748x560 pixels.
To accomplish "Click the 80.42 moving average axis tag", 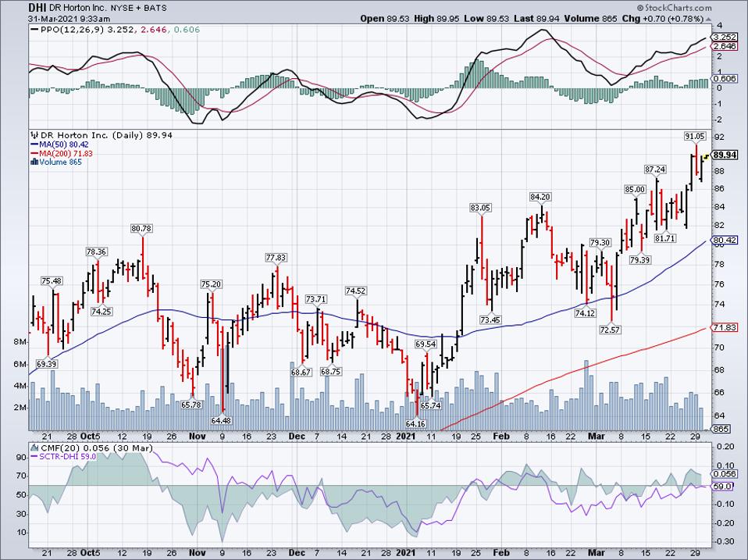I will tap(725, 240).
